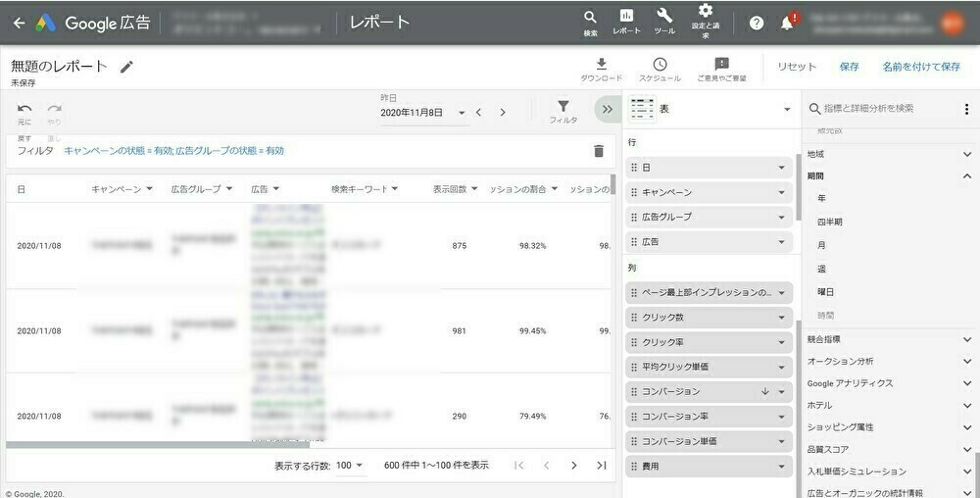Click the 981 impressions cell

[x=460, y=331]
